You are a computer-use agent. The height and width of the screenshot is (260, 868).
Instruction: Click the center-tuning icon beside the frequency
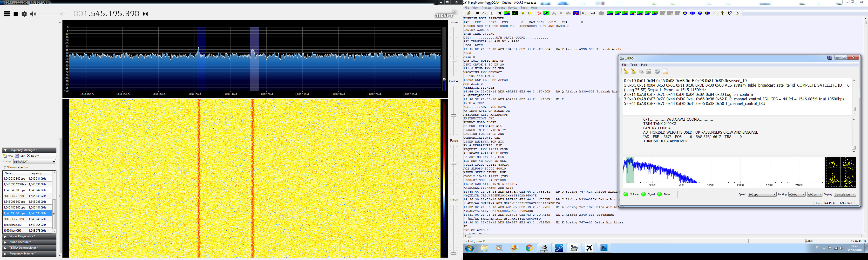point(145,14)
